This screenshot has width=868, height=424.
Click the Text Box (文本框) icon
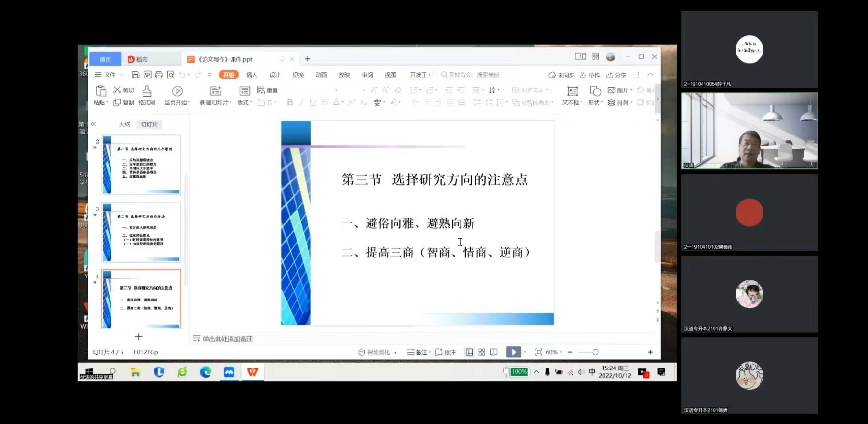coord(572,91)
